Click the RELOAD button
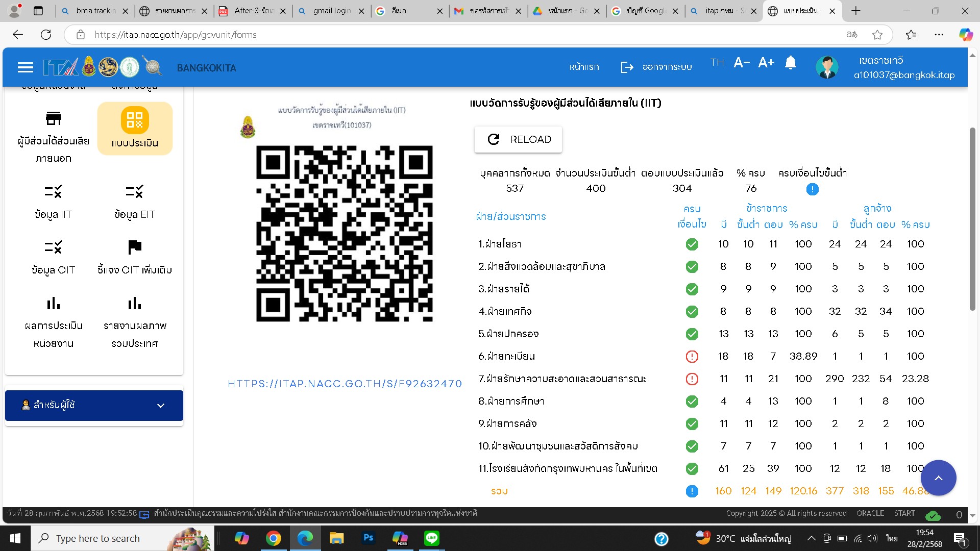This screenshot has width=980, height=551. (518, 139)
